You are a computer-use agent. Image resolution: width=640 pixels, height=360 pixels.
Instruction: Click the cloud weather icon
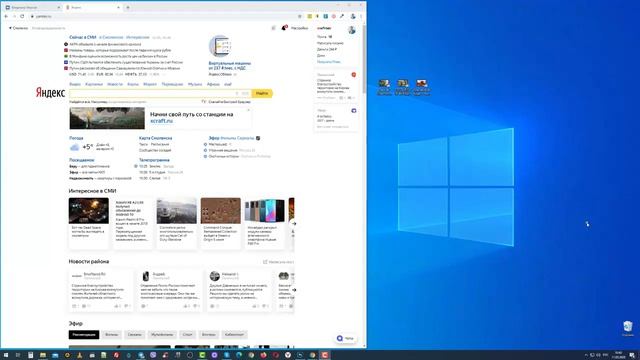click(75, 147)
